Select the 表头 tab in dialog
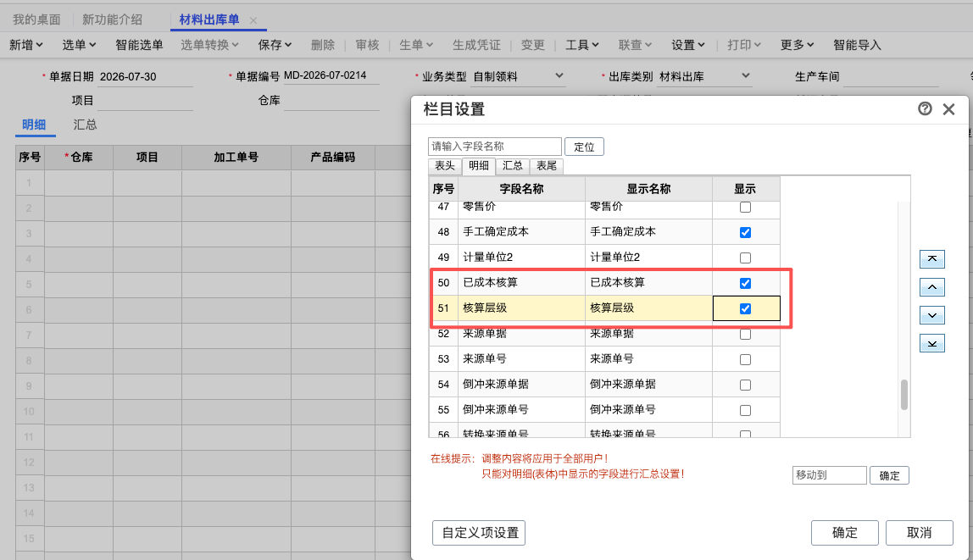Viewport: 973px width, 560px height. tap(445, 165)
